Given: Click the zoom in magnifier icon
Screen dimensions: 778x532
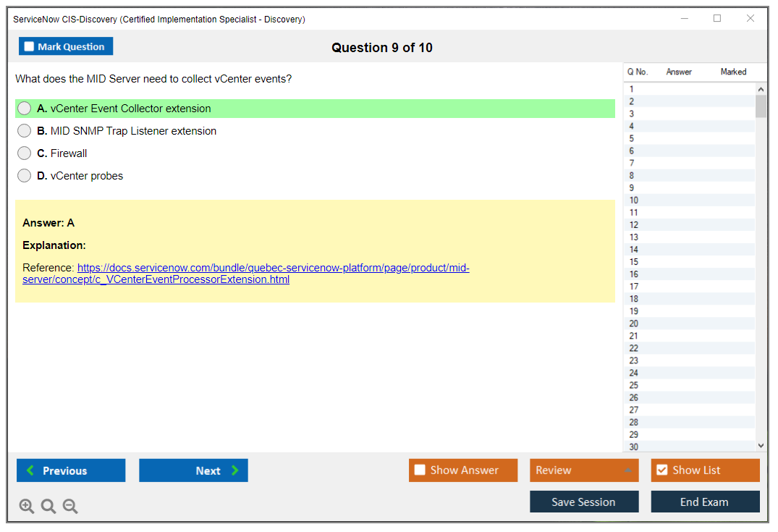Looking at the screenshot, I should (x=27, y=507).
